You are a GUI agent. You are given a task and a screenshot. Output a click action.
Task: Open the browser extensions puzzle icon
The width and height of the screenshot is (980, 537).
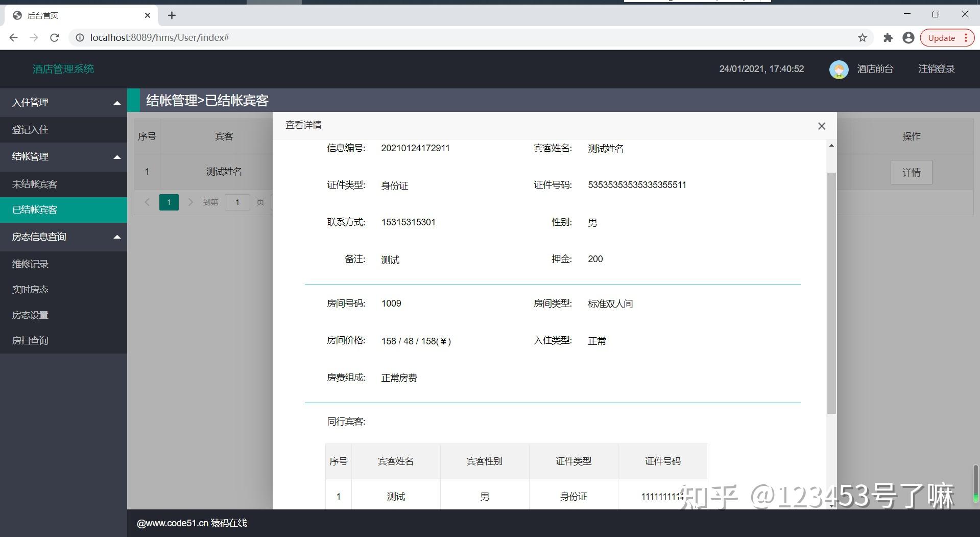(x=888, y=37)
